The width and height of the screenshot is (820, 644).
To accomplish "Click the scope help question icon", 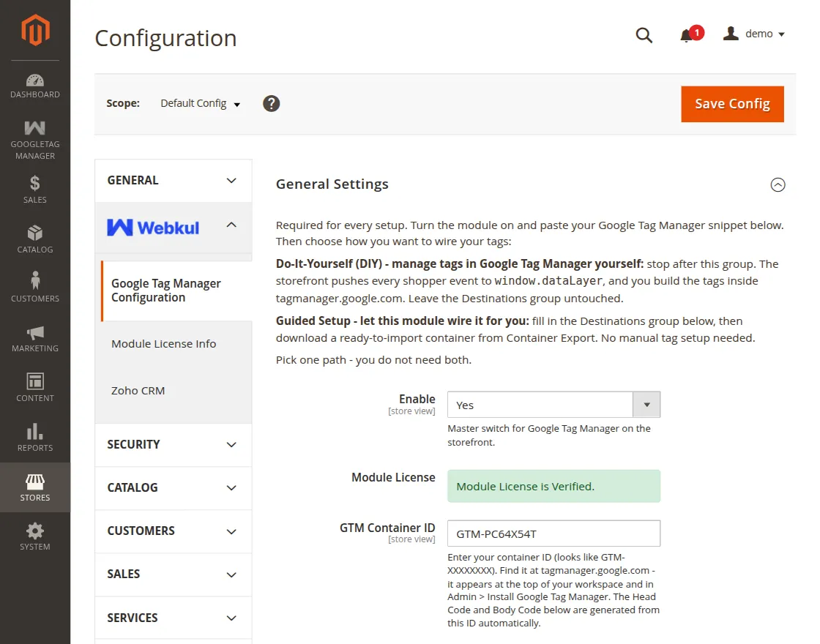I will [271, 103].
